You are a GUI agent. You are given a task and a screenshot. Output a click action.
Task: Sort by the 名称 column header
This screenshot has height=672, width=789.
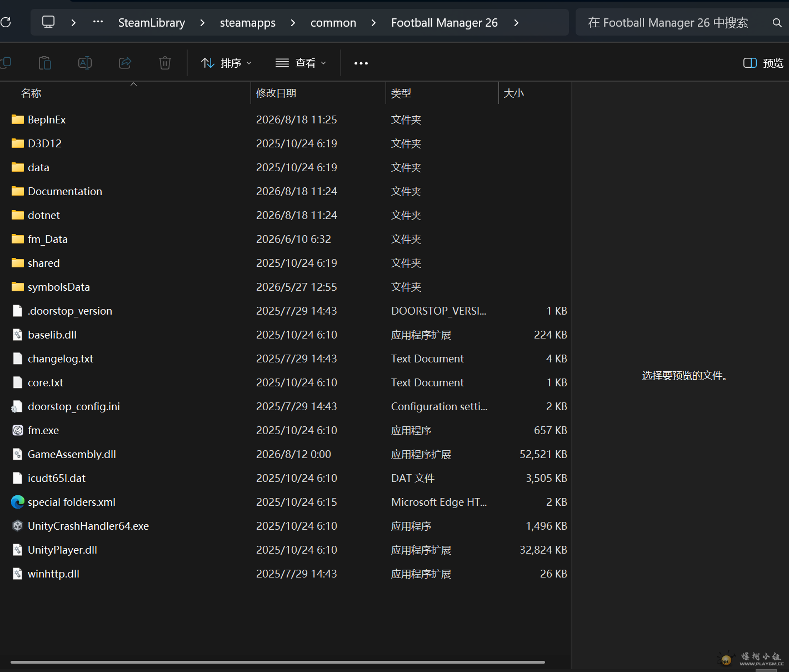(31, 93)
